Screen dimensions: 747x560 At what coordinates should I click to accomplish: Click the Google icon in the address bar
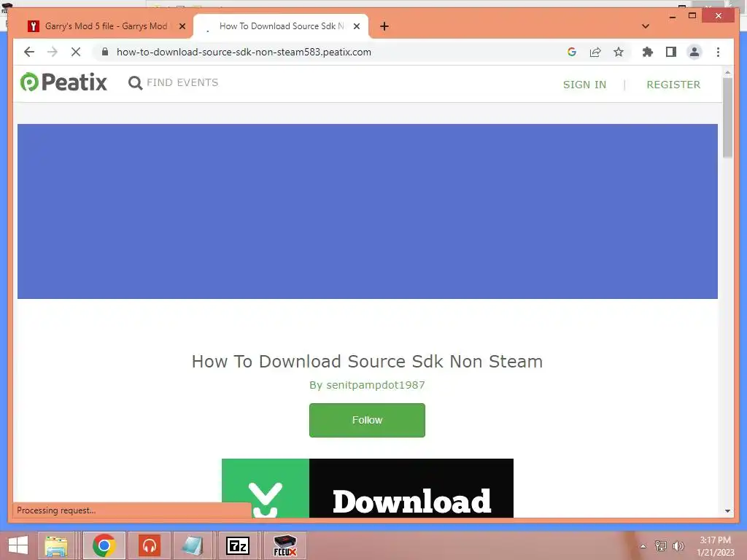coord(572,52)
